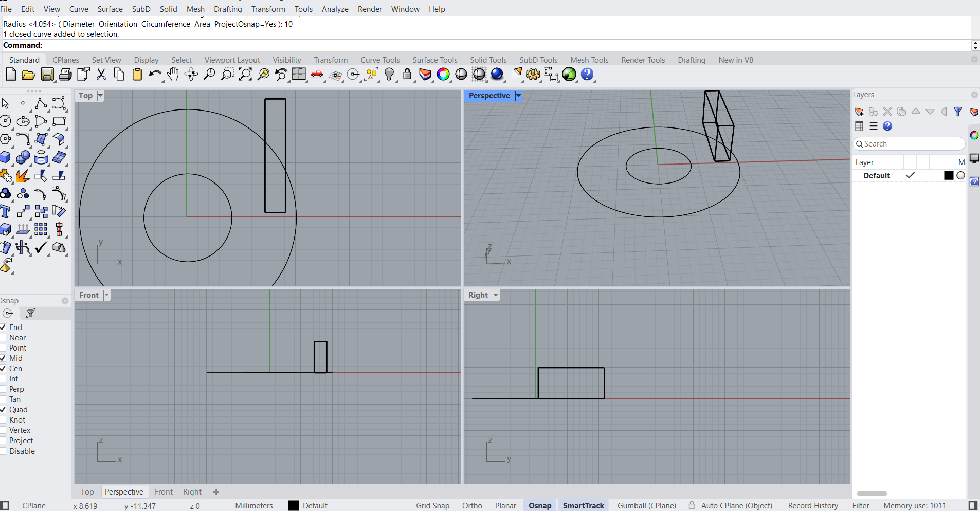Uncheck the Quad osnap checkbox
Screen dimensions: 980x511
(x=3, y=410)
